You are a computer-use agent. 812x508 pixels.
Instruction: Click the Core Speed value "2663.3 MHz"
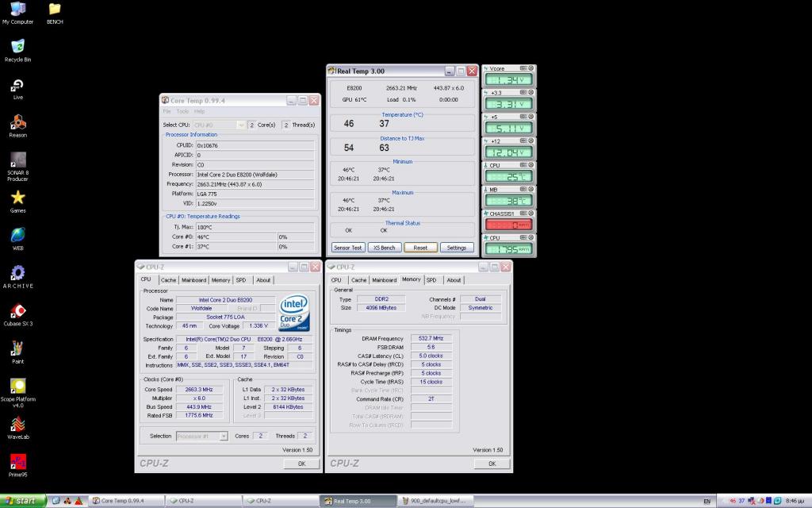(199, 389)
